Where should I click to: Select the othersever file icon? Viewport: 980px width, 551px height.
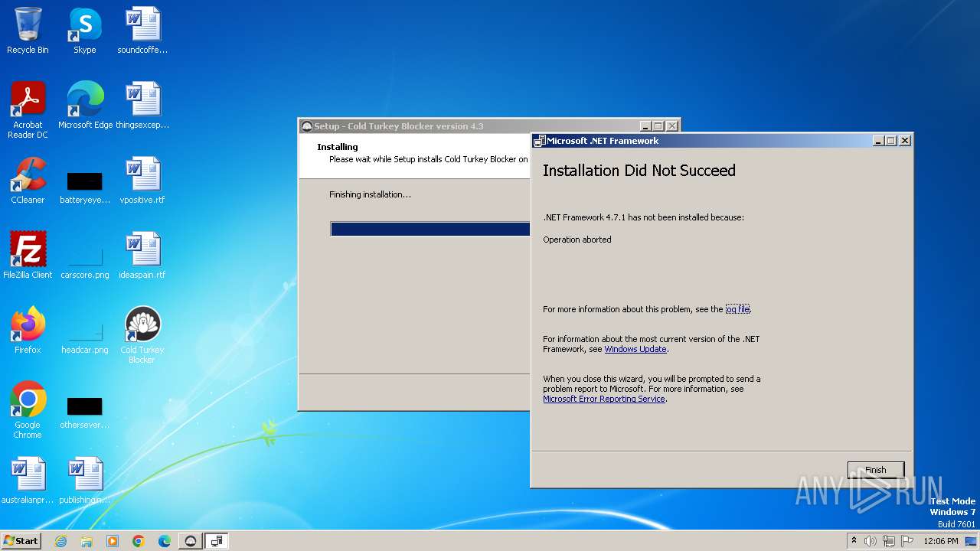tap(85, 413)
